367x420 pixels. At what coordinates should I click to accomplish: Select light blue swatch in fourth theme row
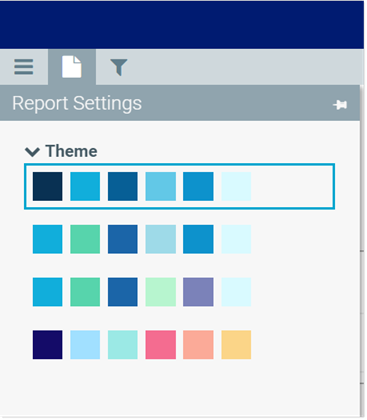click(x=85, y=345)
